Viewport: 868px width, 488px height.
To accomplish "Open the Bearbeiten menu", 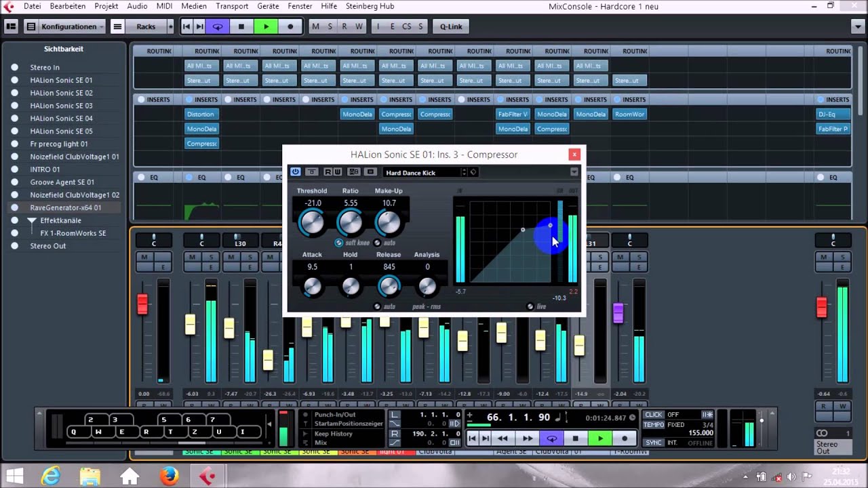I will tap(68, 6).
